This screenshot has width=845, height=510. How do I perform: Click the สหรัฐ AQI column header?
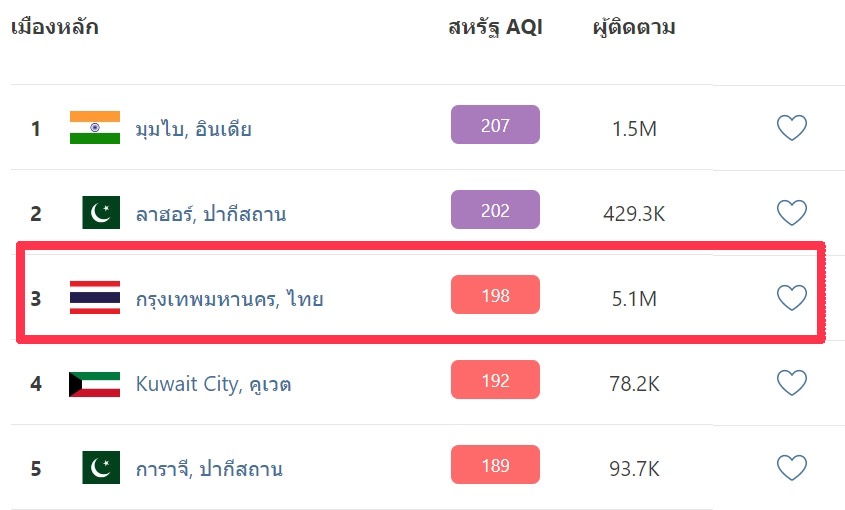click(495, 27)
